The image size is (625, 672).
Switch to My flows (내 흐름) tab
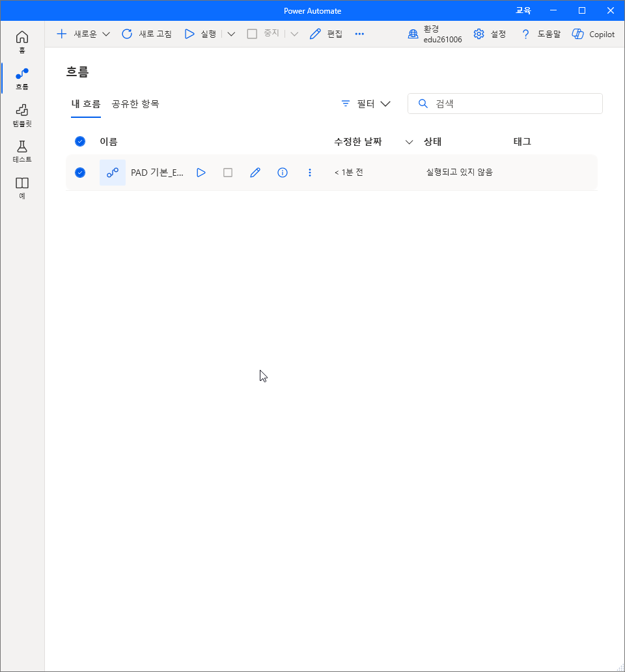click(x=86, y=104)
